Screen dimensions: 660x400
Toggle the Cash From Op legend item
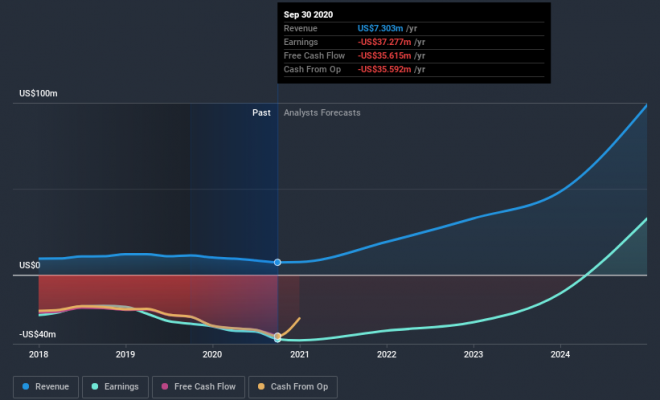[x=295, y=385]
